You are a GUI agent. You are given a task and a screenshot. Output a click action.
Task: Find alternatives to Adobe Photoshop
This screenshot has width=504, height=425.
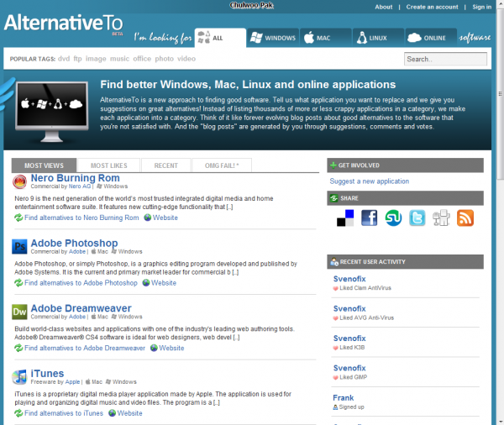click(x=81, y=283)
